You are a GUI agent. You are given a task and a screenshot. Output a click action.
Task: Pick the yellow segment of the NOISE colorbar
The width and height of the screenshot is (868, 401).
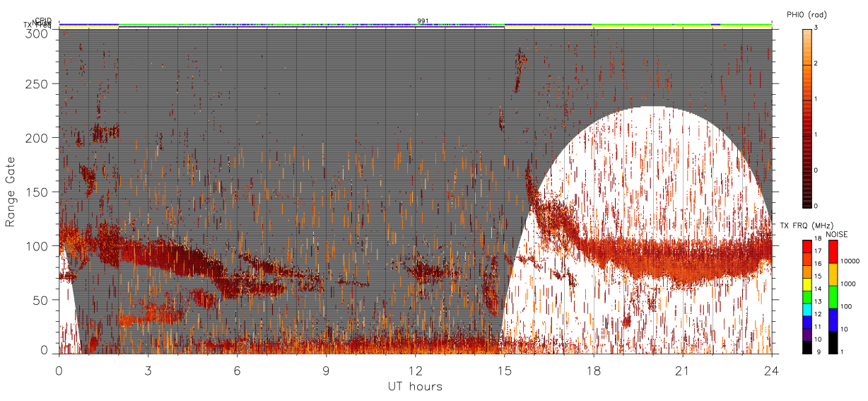[834, 274]
